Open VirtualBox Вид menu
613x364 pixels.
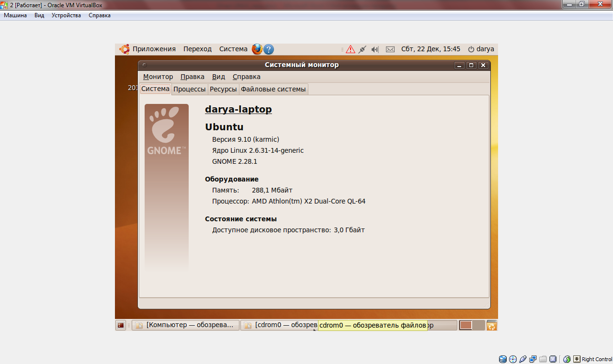pyautogui.click(x=39, y=15)
